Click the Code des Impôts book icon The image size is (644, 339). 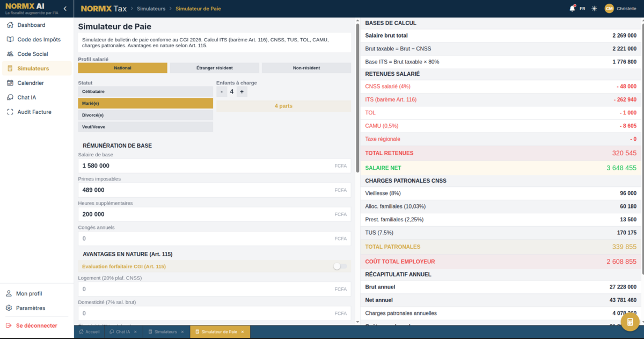pos(9,40)
